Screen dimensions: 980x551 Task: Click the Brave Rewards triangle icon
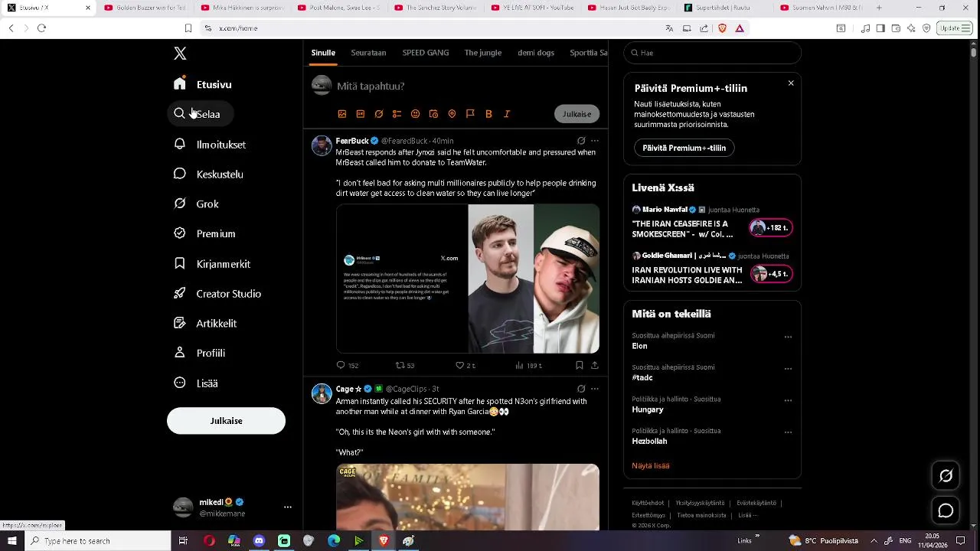click(x=740, y=28)
